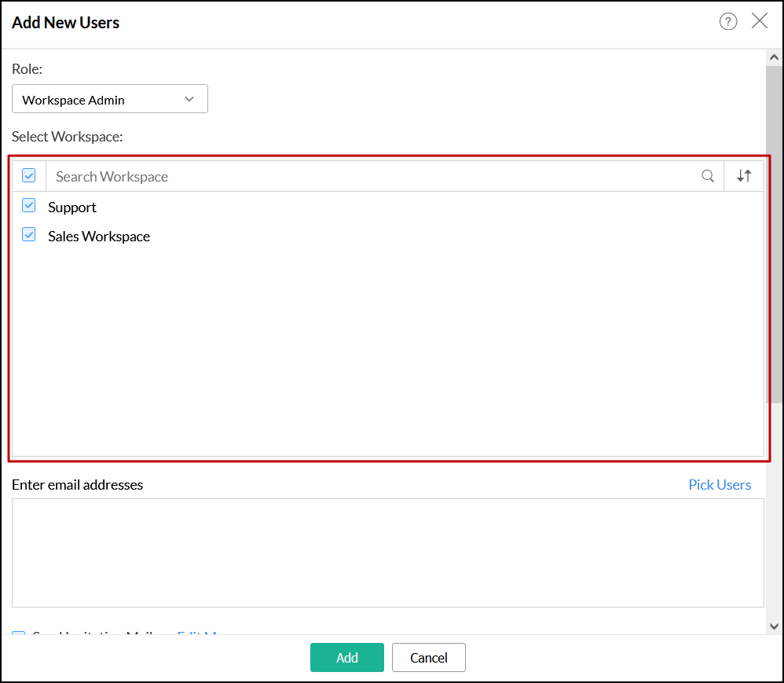
Task: Expand the Role dropdown
Action: pyautogui.click(x=110, y=100)
